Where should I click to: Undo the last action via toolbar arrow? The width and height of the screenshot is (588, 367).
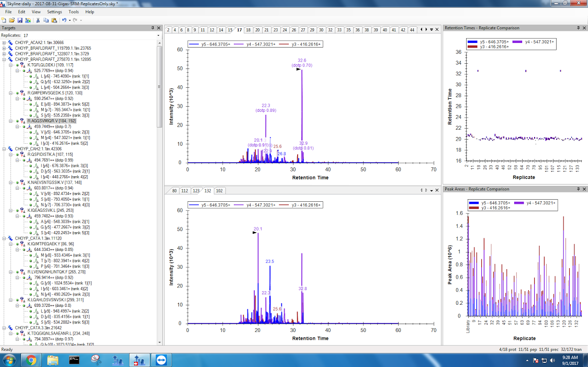(64, 20)
